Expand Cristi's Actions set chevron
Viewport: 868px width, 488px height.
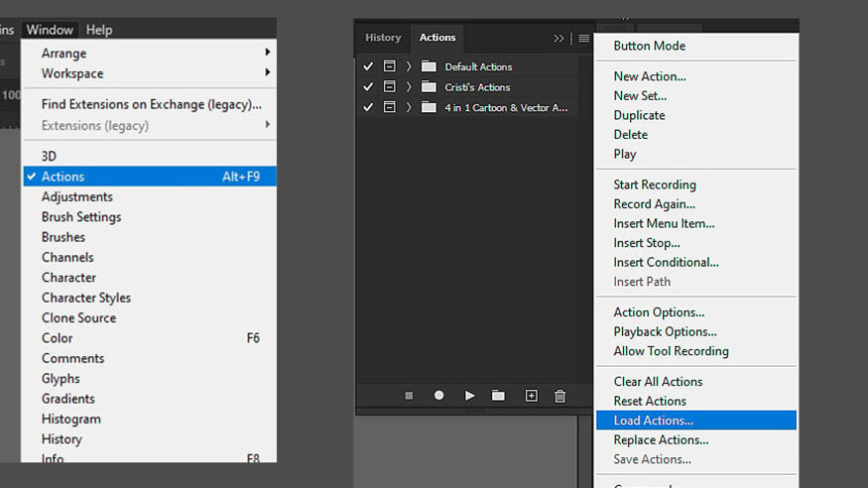coord(409,87)
